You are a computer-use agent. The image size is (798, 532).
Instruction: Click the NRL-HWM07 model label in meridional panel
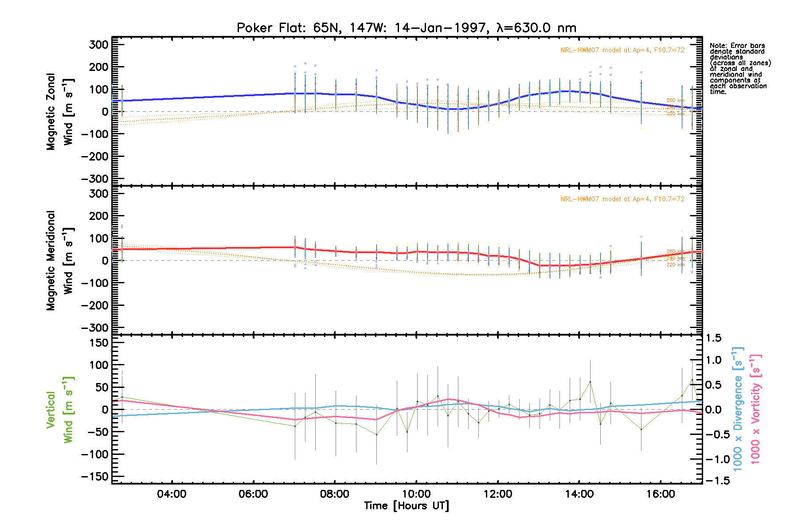(622, 199)
